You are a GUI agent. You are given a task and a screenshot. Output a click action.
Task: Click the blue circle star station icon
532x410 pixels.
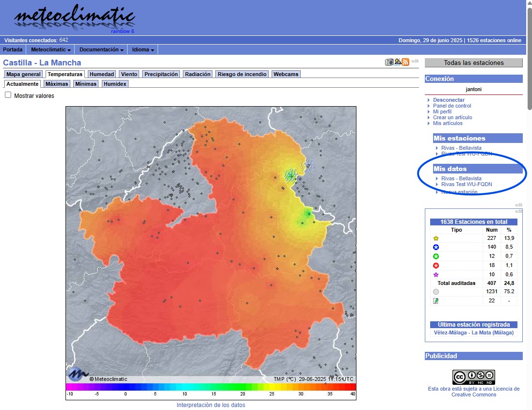click(436, 247)
